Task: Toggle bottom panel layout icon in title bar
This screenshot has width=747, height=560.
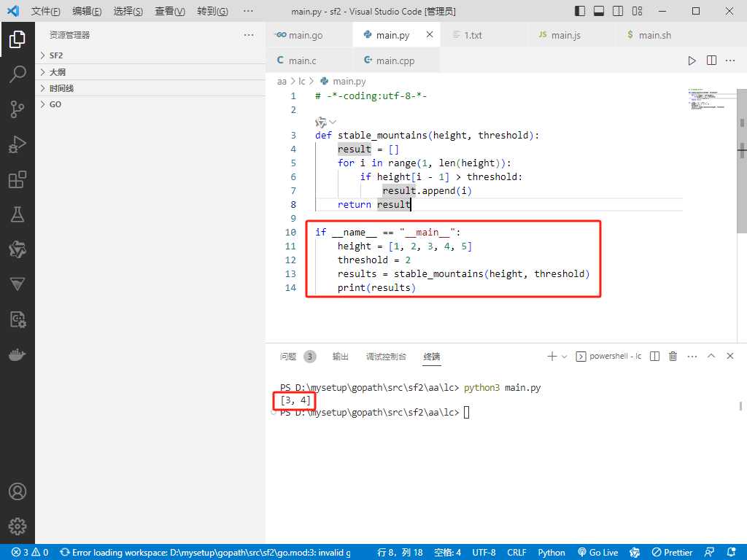Action: (599, 11)
